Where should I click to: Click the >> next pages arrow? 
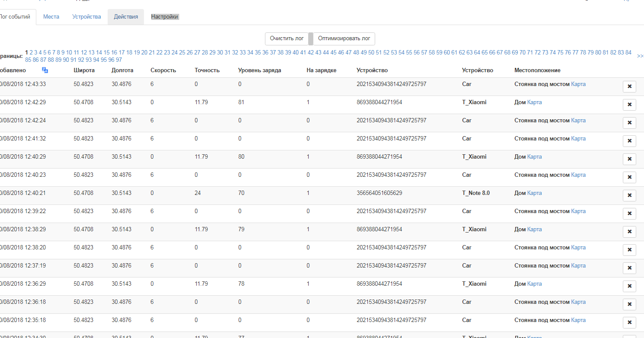point(640,56)
